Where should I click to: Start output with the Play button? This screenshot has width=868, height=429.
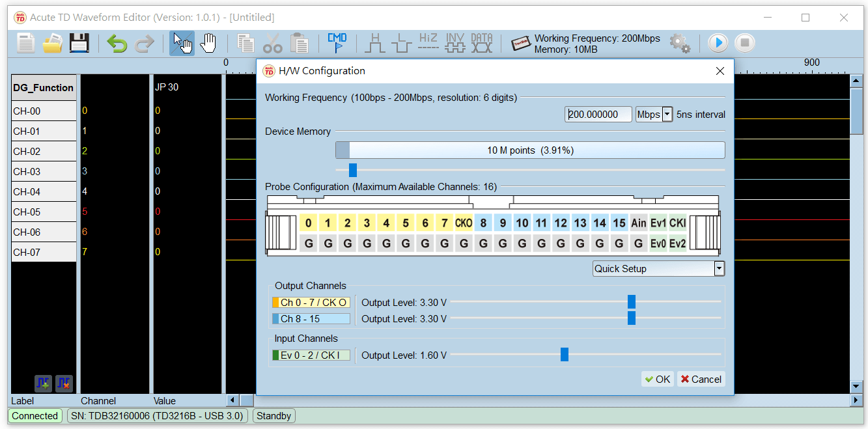point(718,42)
